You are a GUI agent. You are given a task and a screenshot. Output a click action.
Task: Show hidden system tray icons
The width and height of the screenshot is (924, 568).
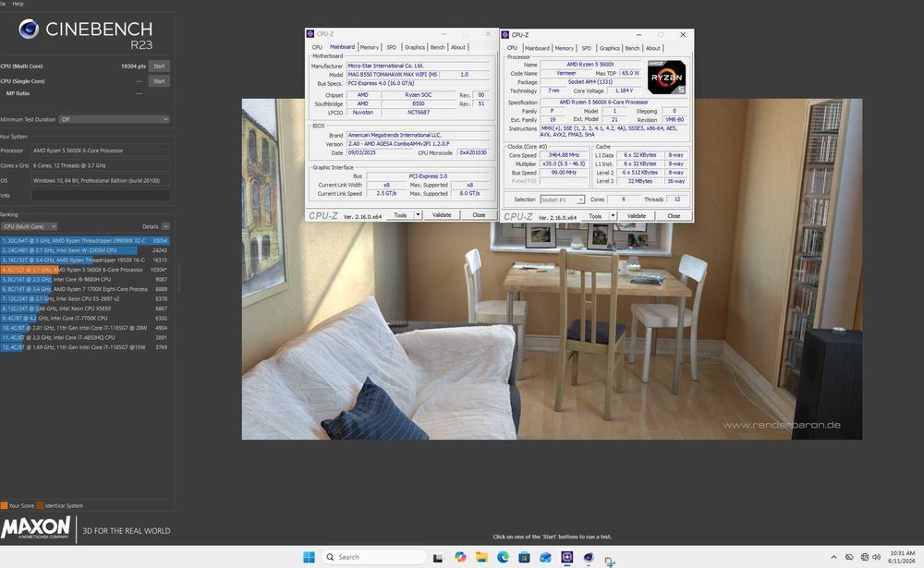tap(833, 558)
